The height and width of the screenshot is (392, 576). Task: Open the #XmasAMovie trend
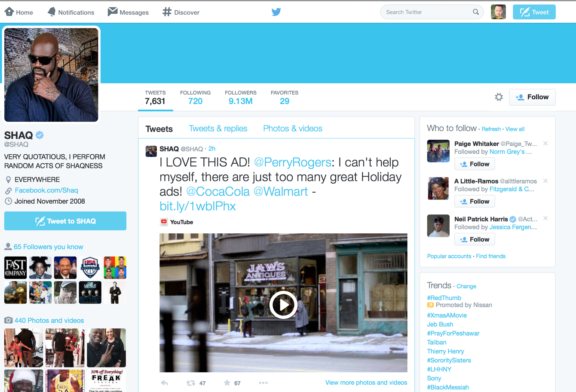[447, 315]
